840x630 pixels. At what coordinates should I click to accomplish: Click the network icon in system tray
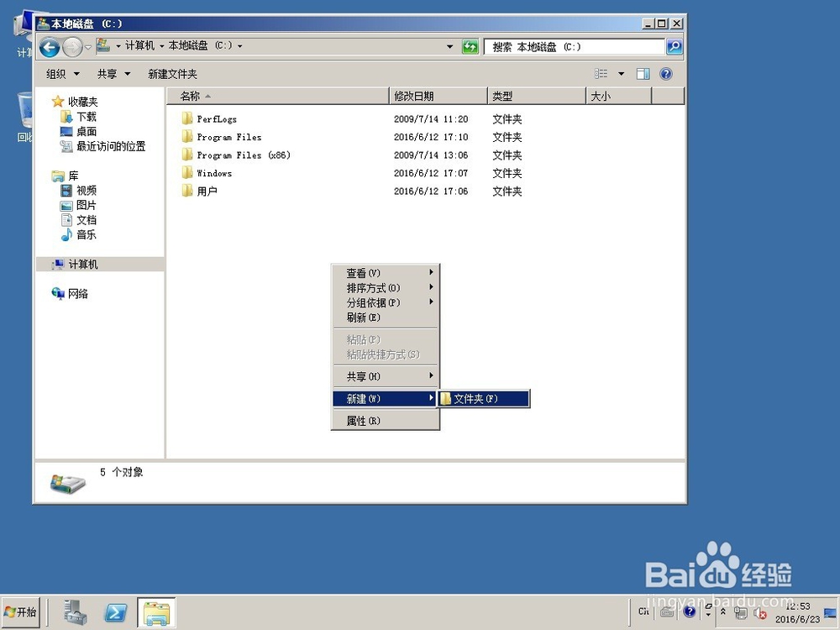pyautogui.click(x=743, y=612)
